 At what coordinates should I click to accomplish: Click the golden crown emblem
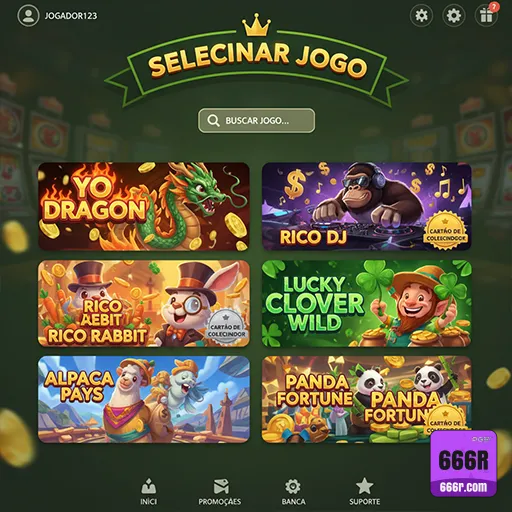click(256, 25)
